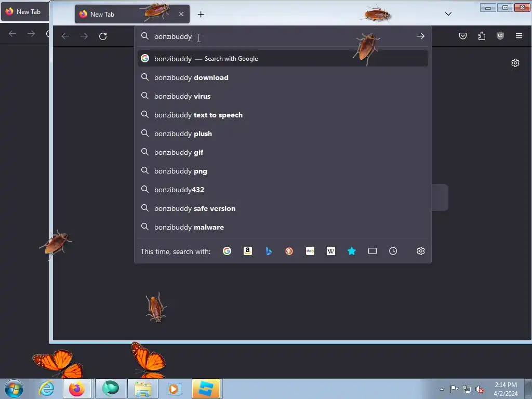Open uBlock Origin shield icon

500,36
